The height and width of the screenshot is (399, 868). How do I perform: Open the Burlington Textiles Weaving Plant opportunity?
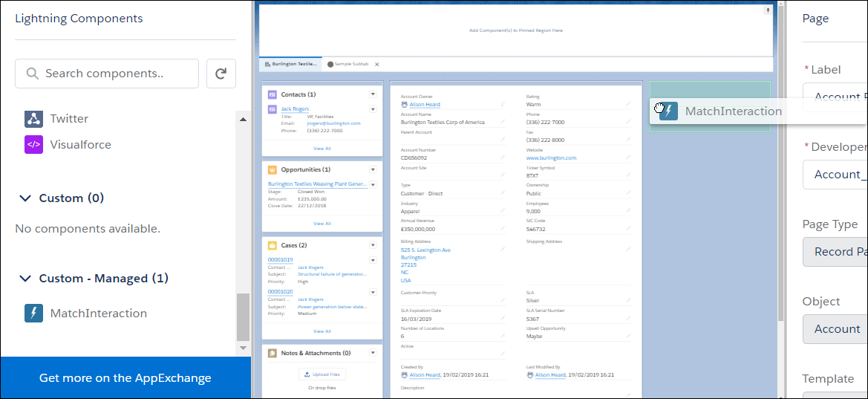[x=318, y=184]
